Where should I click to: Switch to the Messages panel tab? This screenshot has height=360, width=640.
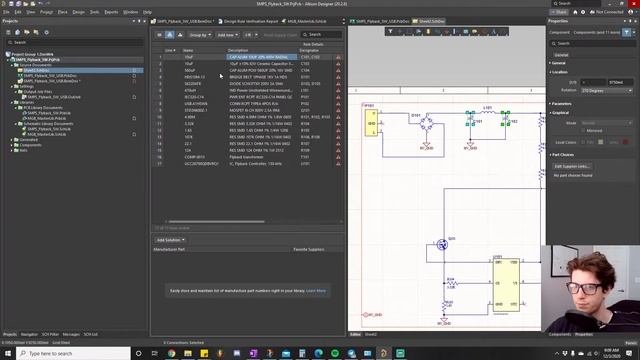71,334
